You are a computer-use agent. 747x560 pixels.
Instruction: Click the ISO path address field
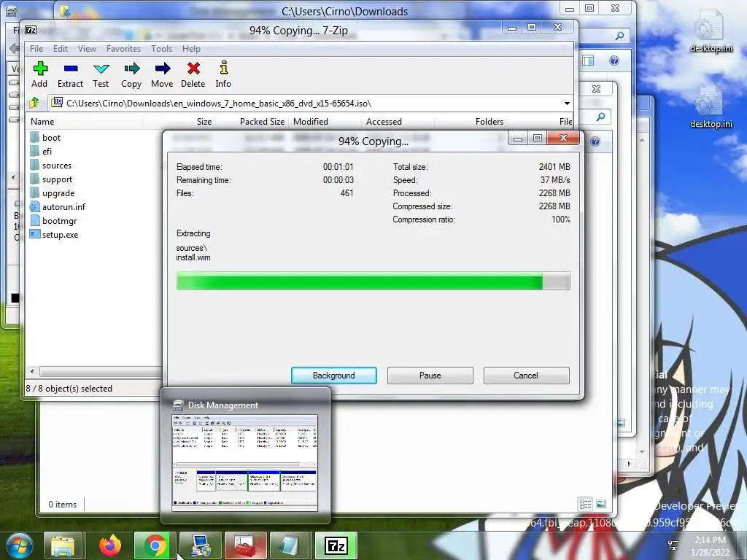(305, 104)
